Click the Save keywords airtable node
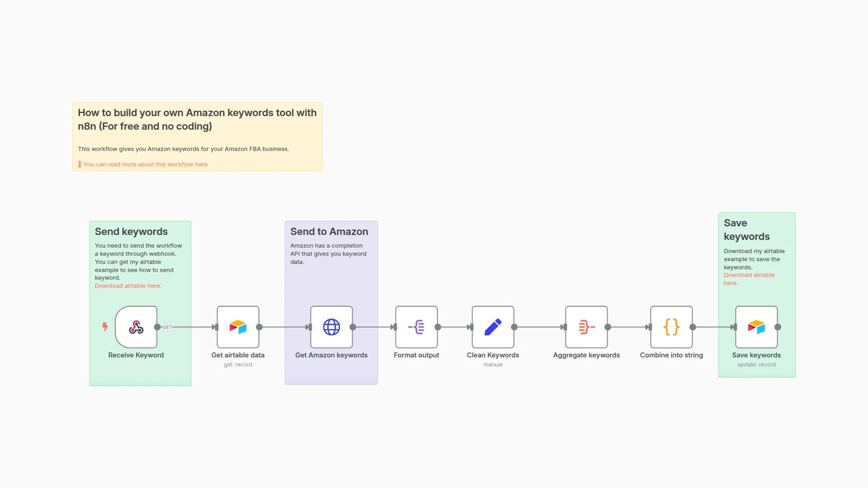868x488 pixels. click(x=756, y=327)
